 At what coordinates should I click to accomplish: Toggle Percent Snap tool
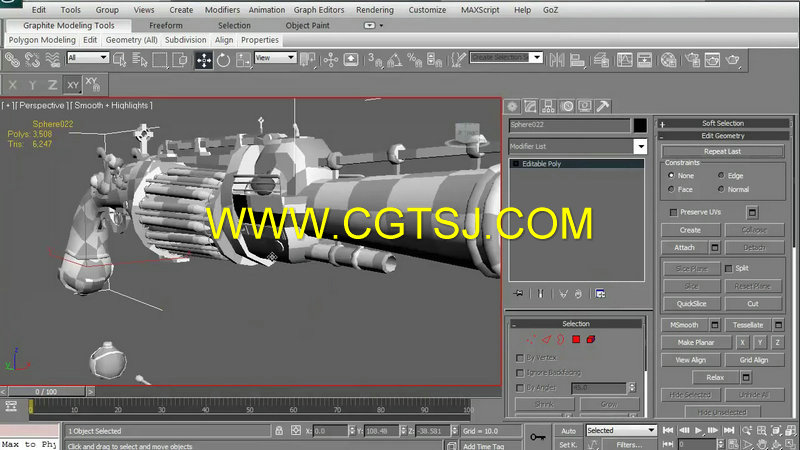(414, 60)
